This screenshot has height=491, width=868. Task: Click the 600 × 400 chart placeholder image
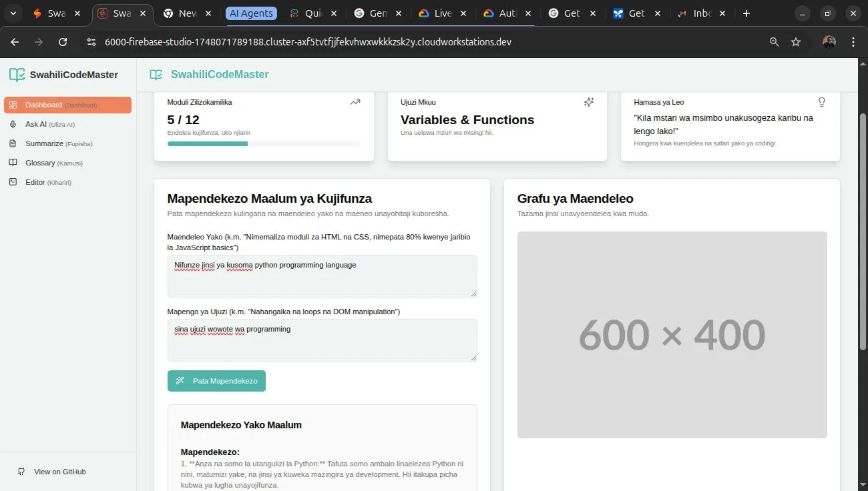click(672, 335)
